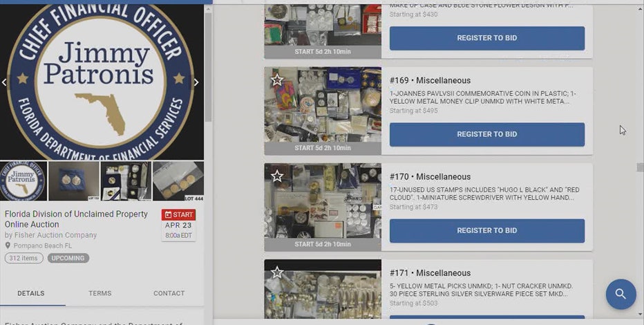
Task: Click 'Starting at $473' price text
Action: (x=414, y=207)
